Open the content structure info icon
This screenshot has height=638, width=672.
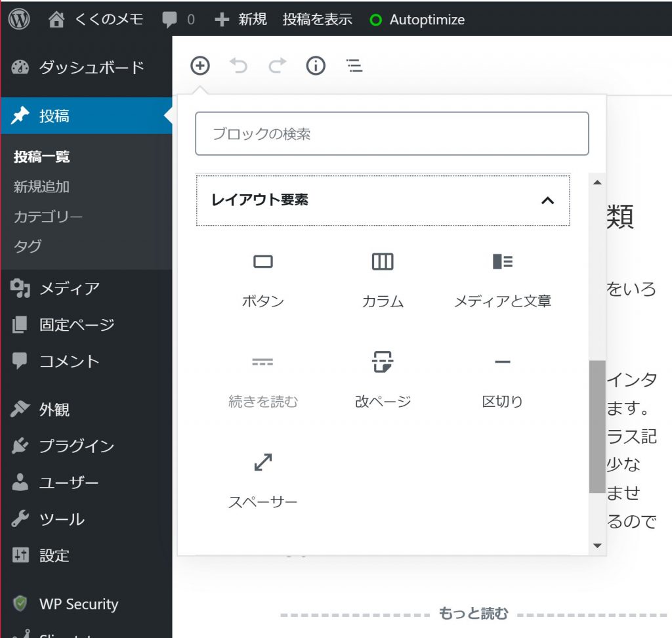[x=316, y=66]
